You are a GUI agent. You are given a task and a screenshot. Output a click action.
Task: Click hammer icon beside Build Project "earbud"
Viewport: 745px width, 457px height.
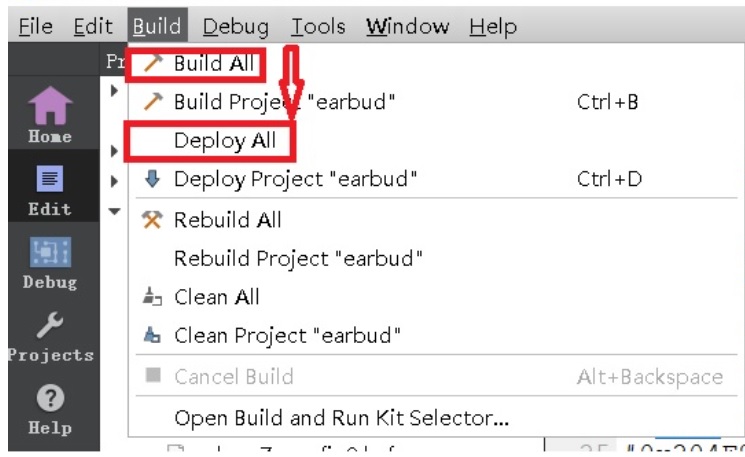coord(152,102)
